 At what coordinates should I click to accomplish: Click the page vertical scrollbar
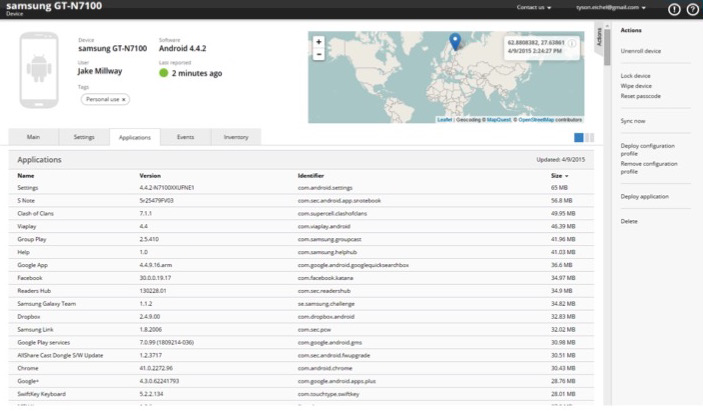(607, 47)
